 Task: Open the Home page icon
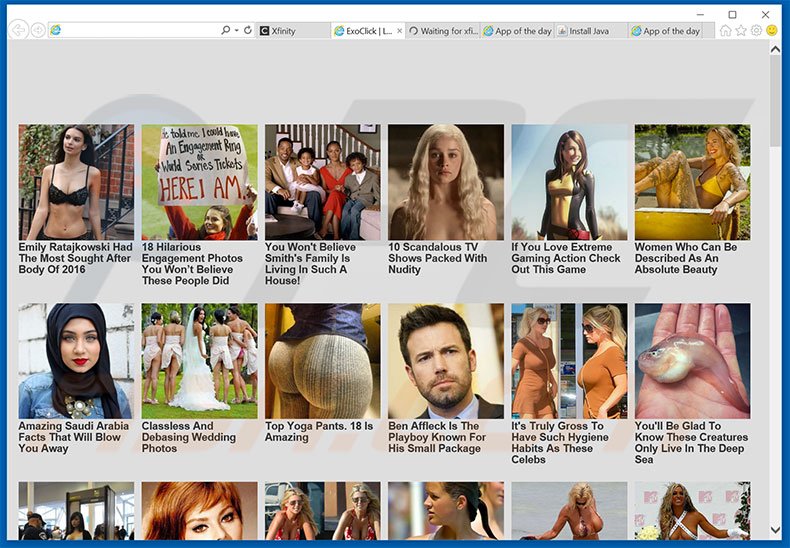(x=726, y=31)
